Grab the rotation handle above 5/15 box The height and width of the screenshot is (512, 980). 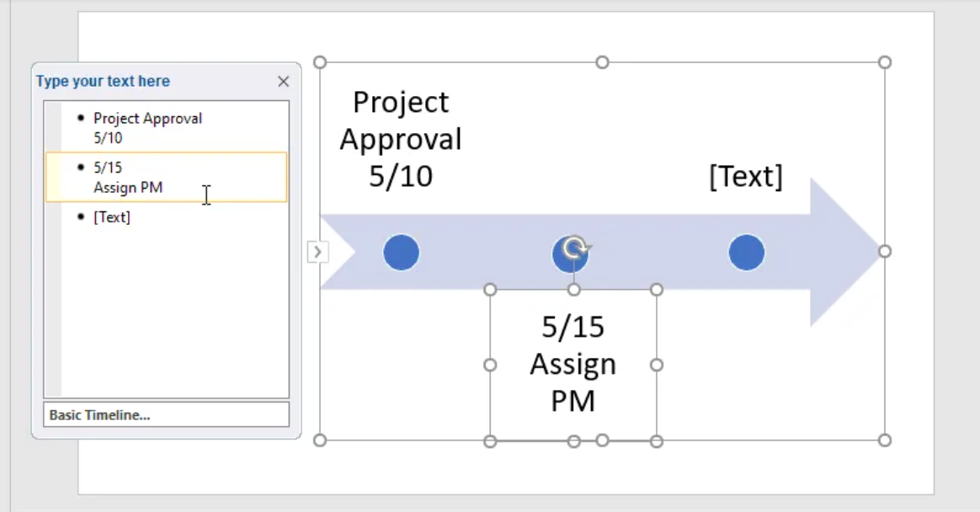click(575, 248)
